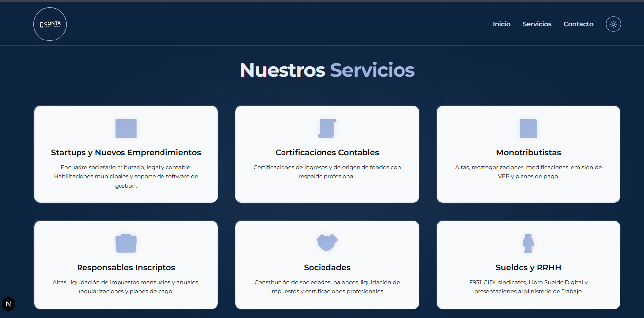The height and width of the screenshot is (318, 644).
Task: Click the F931, CIDI, sindicatos description text
Action: point(528,287)
